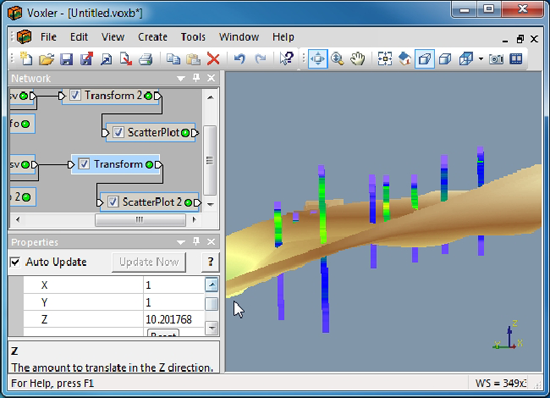Click the Z translation value field
Image resolution: width=550 pixels, height=398 pixels.
click(174, 319)
